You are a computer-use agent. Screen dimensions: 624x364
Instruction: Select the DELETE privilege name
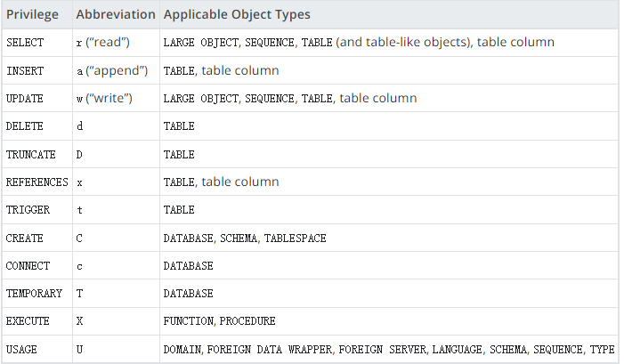[24, 126]
